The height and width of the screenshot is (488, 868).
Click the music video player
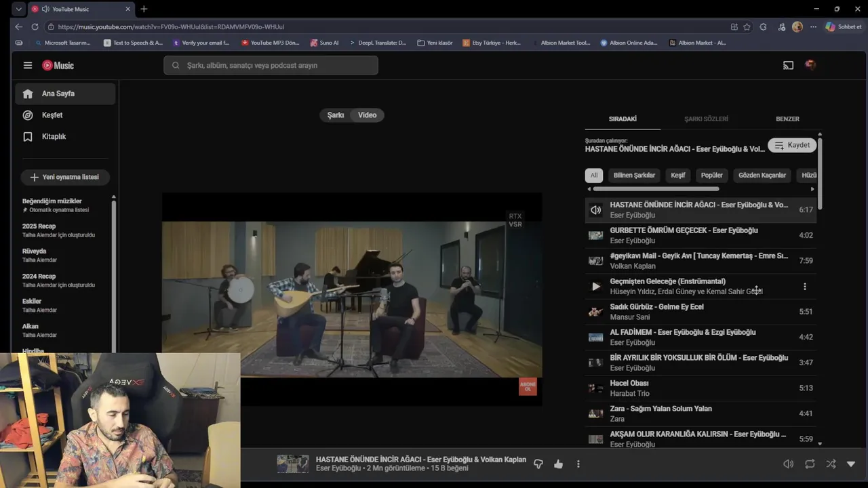point(352,299)
